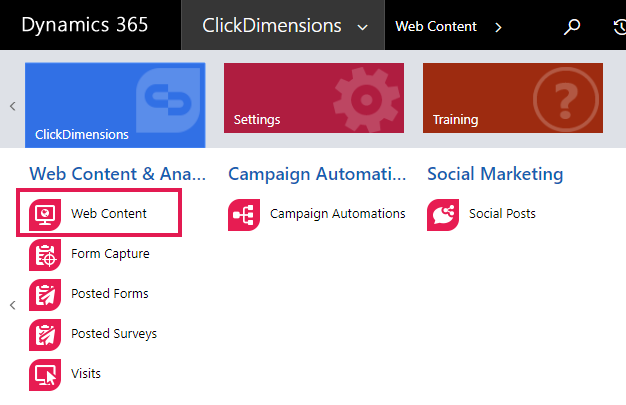Open the Posted Forms icon
Image resolution: width=626 pixels, height=405 pixels.
point(45,294)
